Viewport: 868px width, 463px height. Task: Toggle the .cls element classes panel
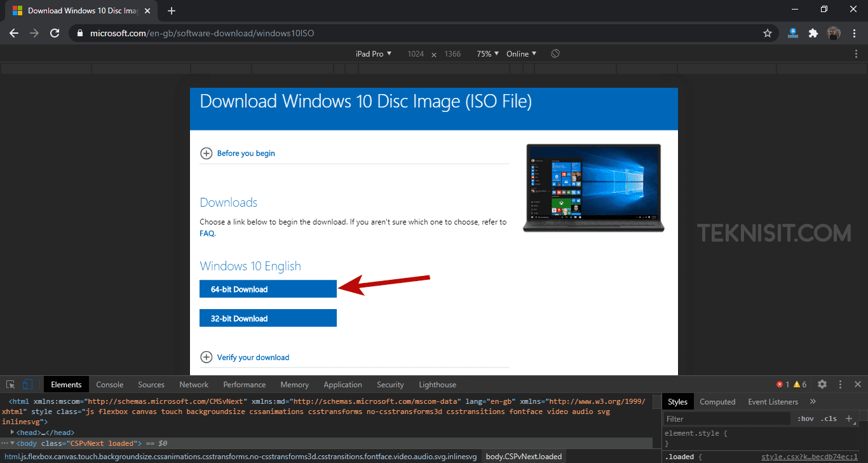click(x=829, y=418)
